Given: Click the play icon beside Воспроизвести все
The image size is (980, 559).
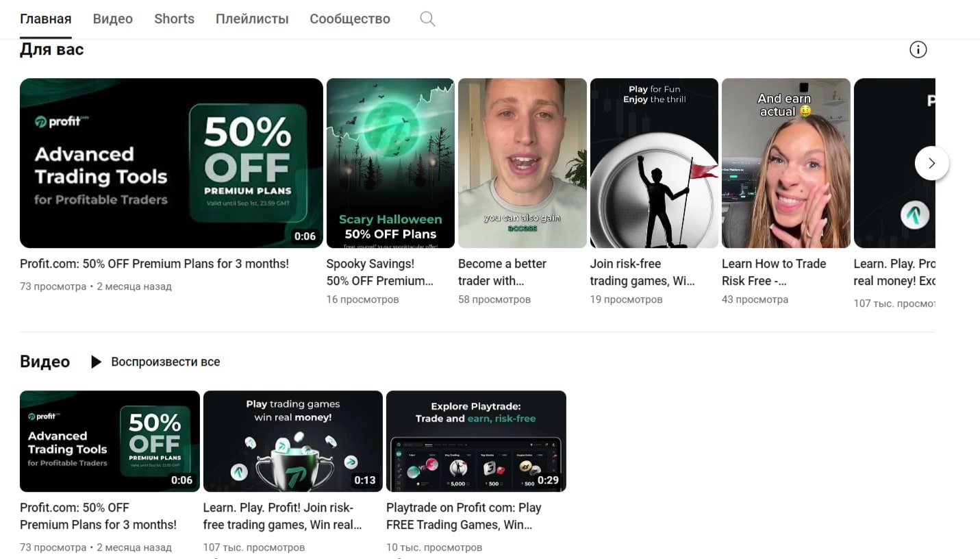Looking at the screenshot, I should coord(97,362).
